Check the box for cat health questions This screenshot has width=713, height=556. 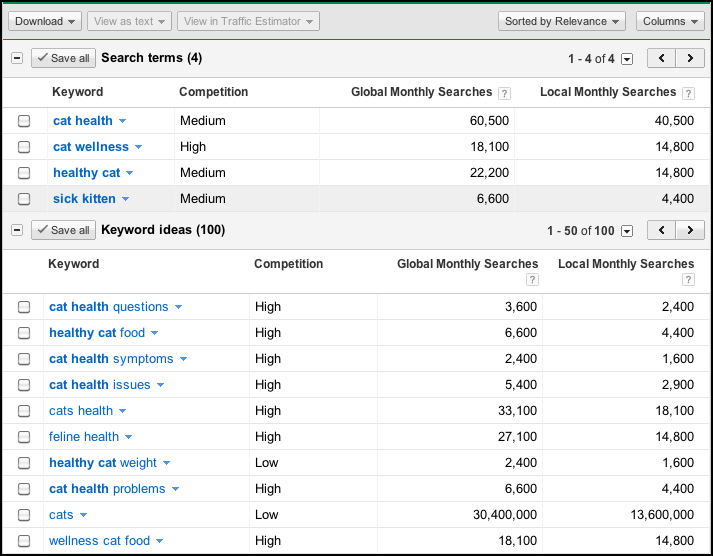(x=24, y=307)
